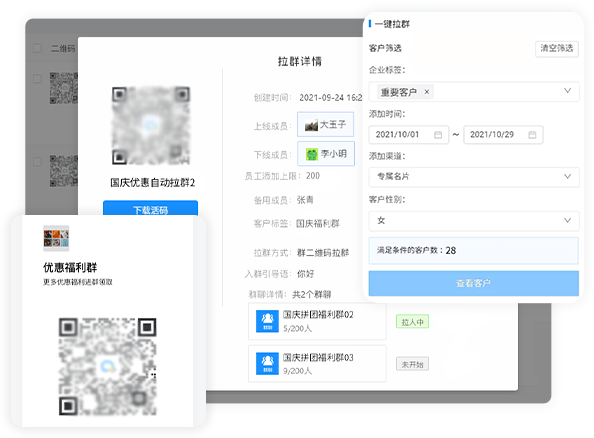Click the first QR thumbnail in the background list
The height and width of the screenshot is (438, 594).
pyautogui.click(x=64, y=88)
